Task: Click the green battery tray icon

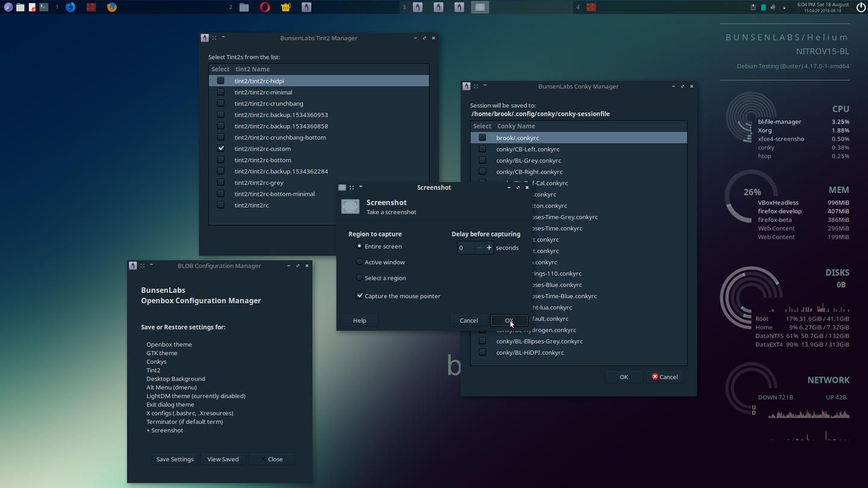Action: coord(763,7)
